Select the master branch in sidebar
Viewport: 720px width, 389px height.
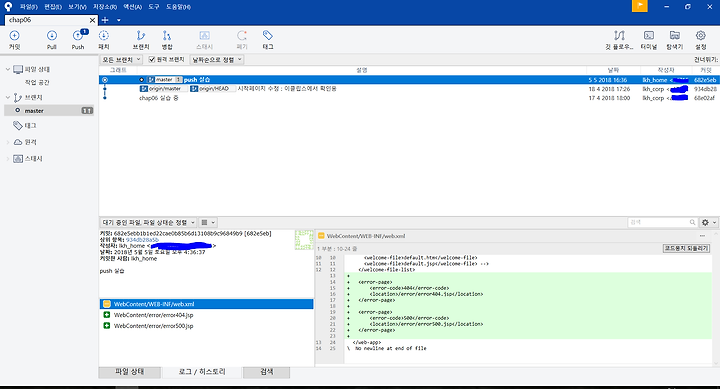coord(49,111)
